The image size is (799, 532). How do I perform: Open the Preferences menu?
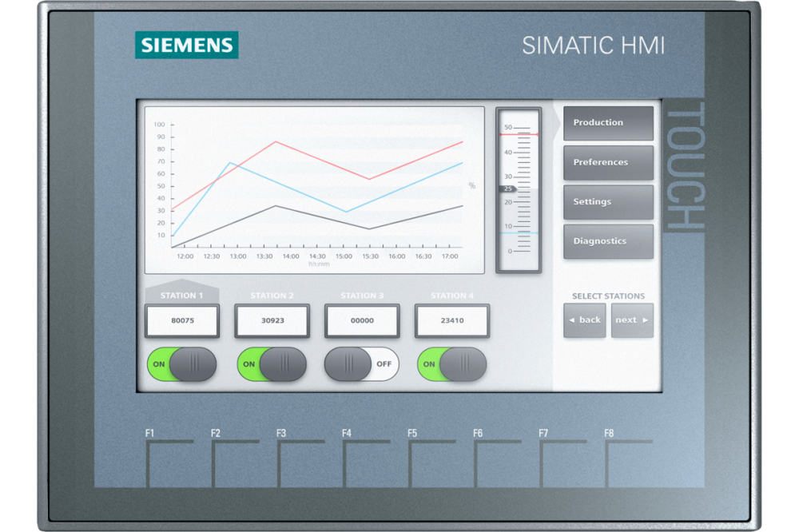pyautogui.click(x=608, y=162)
